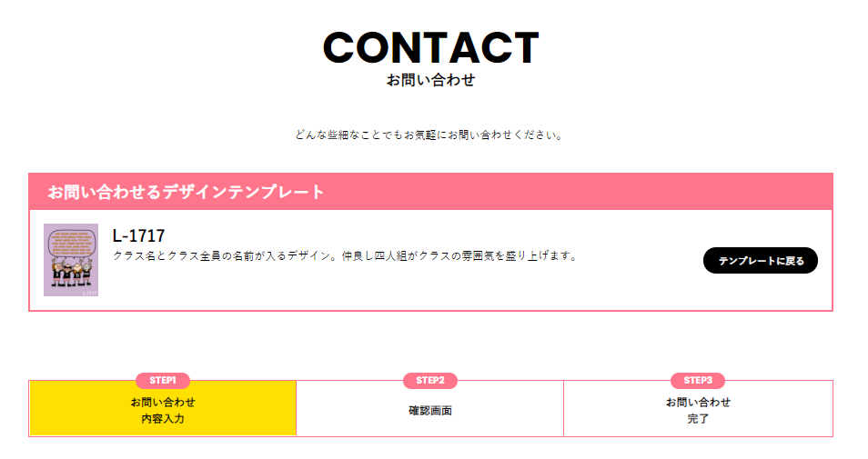Click the speech bubble in the template thumbnail
The image size is (868, 459).
tap(71, 244)
